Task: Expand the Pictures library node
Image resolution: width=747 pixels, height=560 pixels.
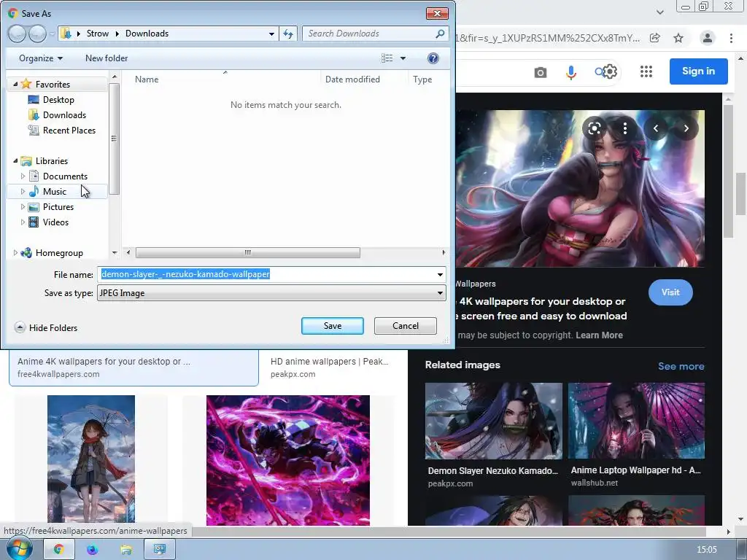Action: [23, 206]
